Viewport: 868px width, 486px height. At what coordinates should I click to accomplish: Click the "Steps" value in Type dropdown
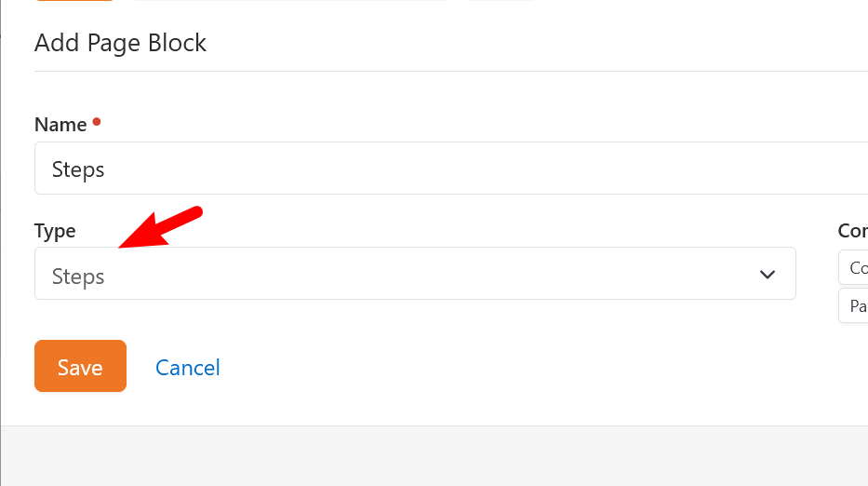point(78,277)
